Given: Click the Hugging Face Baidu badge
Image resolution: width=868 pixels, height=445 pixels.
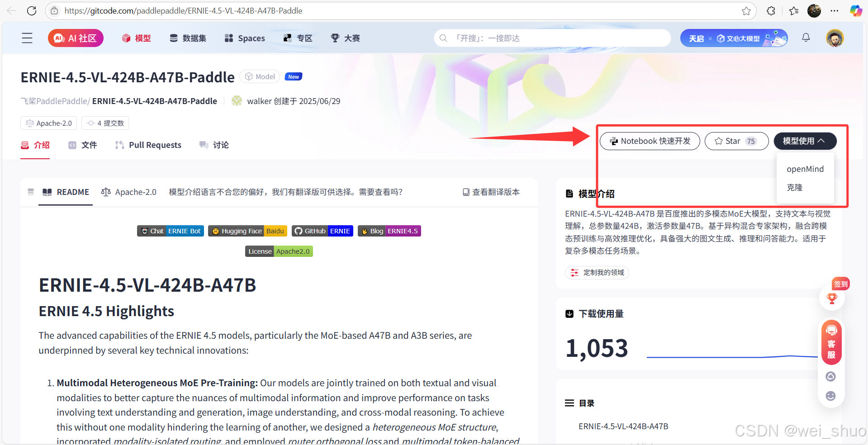Looking at the screenshot, I should [248, 231].
